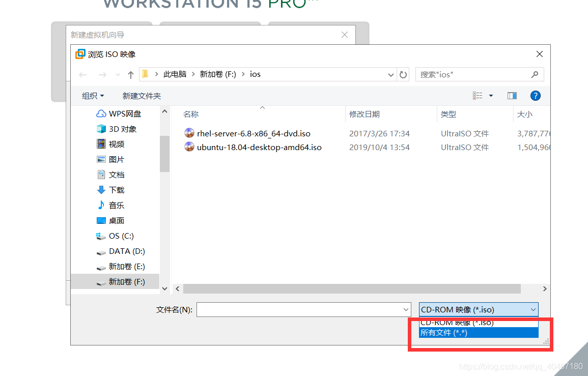Click the rhel-server iso disc icon

(x=189, y=133)
